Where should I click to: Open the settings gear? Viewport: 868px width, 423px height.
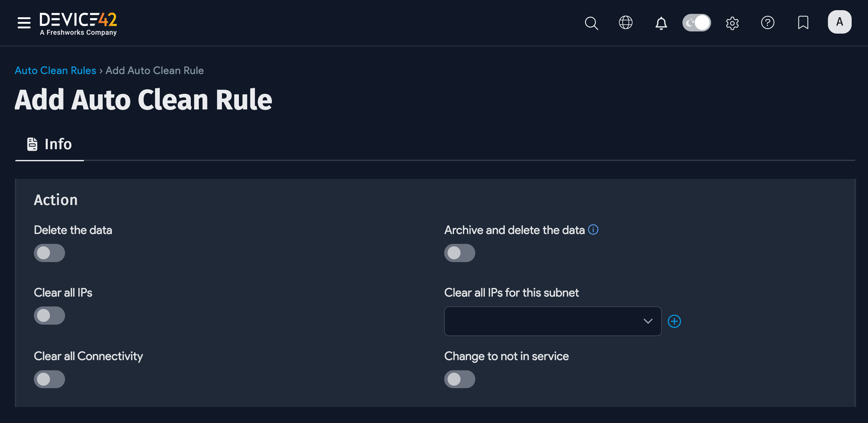pyautogui.click(x=732, y=23)
